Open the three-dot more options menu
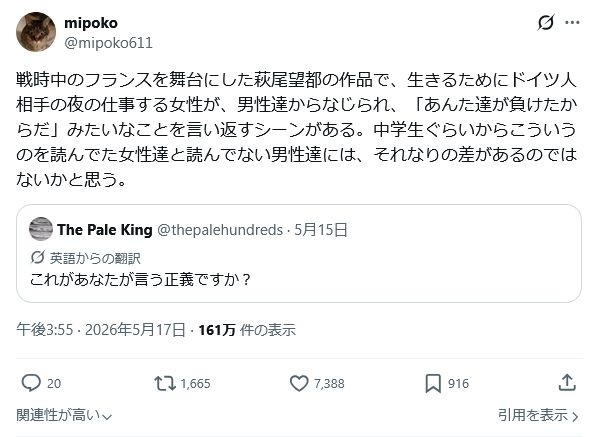The width and height of the screenshot is (598, 437). pos(572,23)
